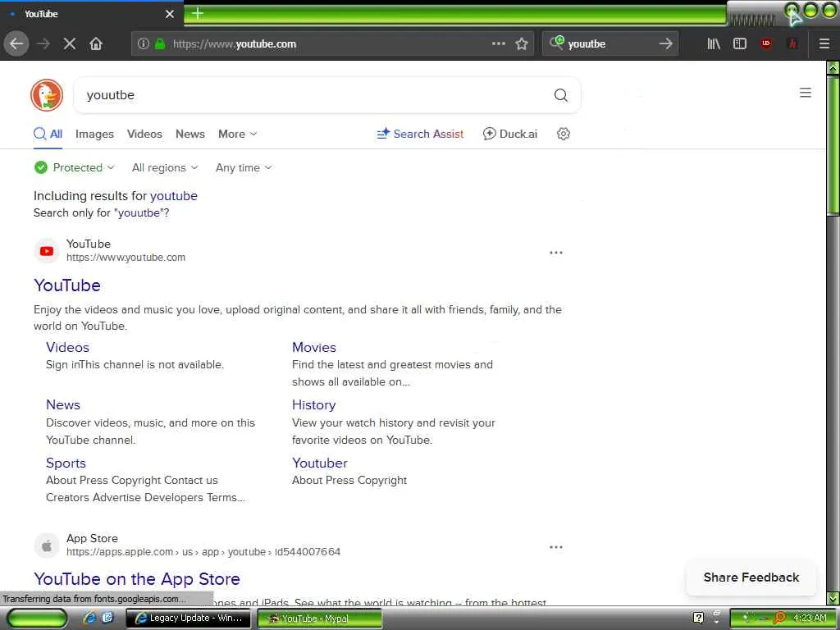Screen dimensions: 840x630
Task: Open the Movies sitelink
Action: point(314,348)
